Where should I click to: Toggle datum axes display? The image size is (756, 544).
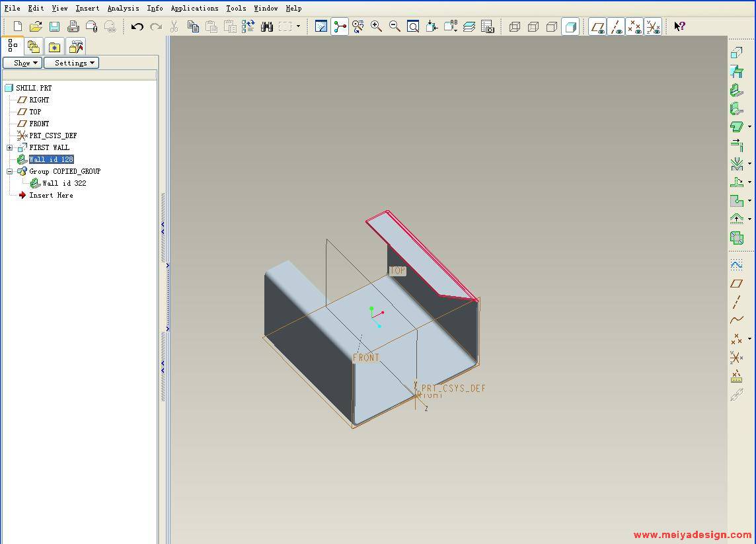click(x=616, y=26)
